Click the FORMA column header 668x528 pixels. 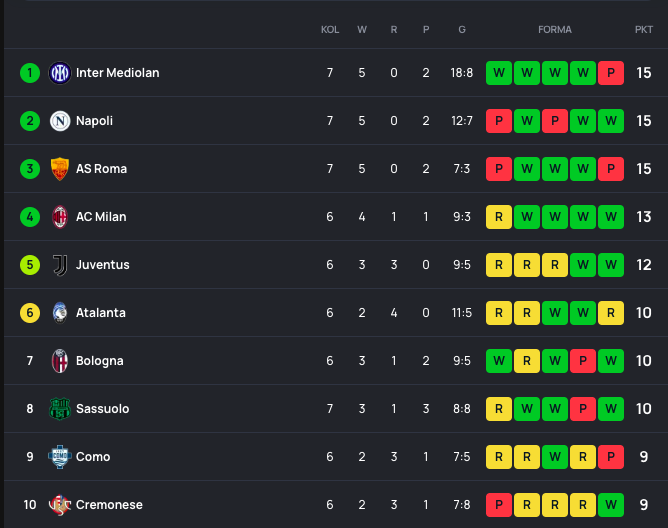click(555, 30)
